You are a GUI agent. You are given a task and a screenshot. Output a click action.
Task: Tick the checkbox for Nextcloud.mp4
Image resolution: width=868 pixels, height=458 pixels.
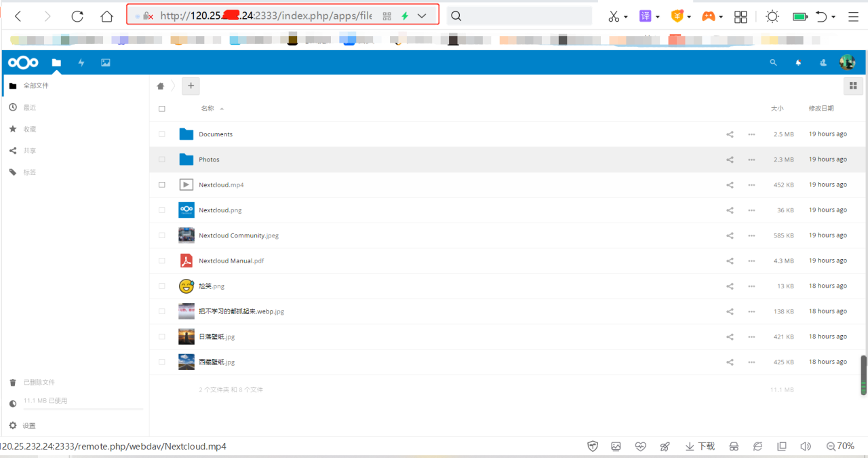click(x=162, y=185)
